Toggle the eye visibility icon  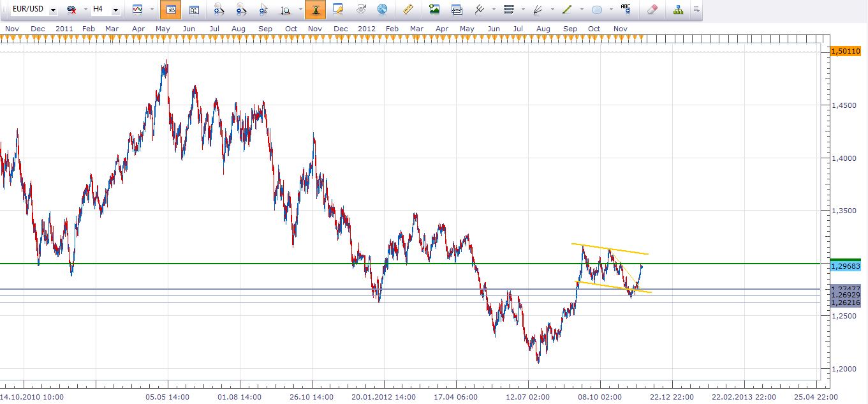tap(361, 10)
